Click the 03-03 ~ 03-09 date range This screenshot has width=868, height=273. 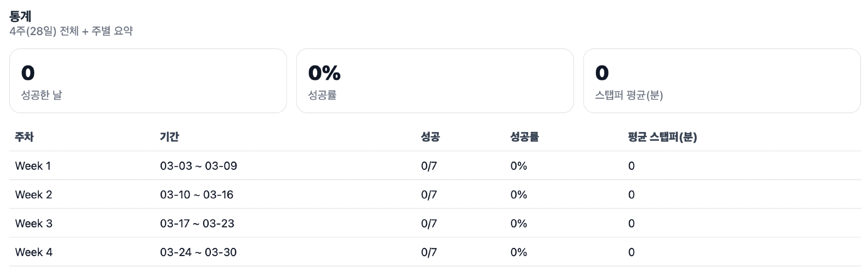pos(198,166)
